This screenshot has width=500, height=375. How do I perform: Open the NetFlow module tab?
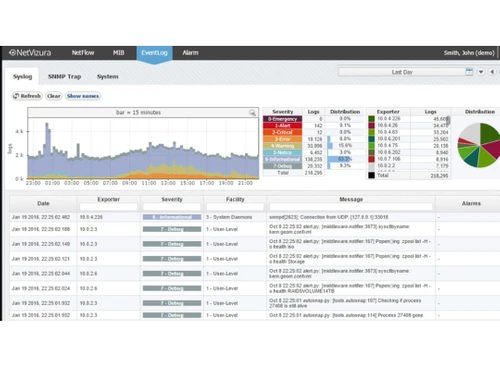pyautogui.click(x=83, y=53)
